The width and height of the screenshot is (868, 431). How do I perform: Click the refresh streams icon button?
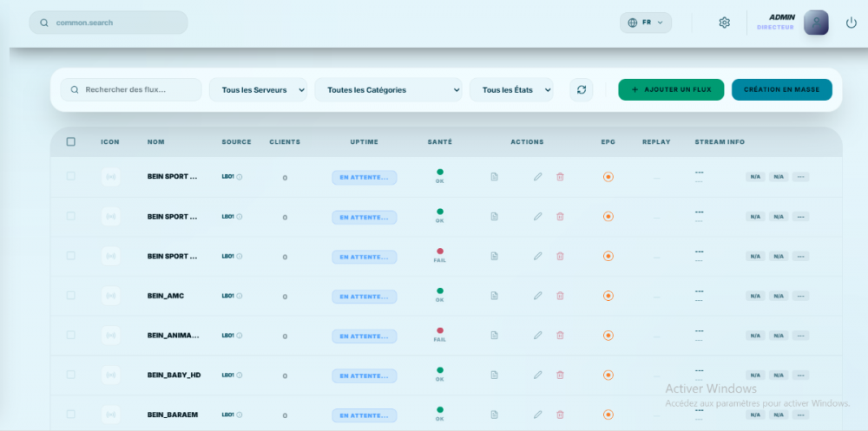[581, 89]
